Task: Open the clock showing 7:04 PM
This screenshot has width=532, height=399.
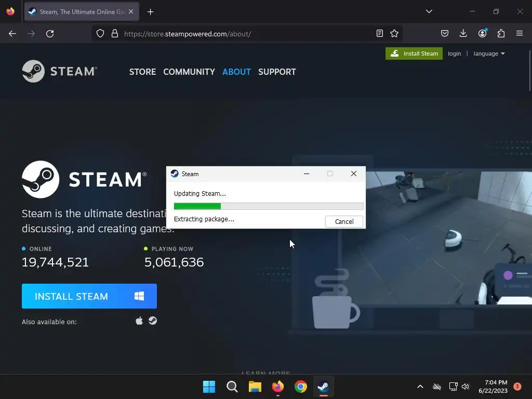Action: coord(493,387)
